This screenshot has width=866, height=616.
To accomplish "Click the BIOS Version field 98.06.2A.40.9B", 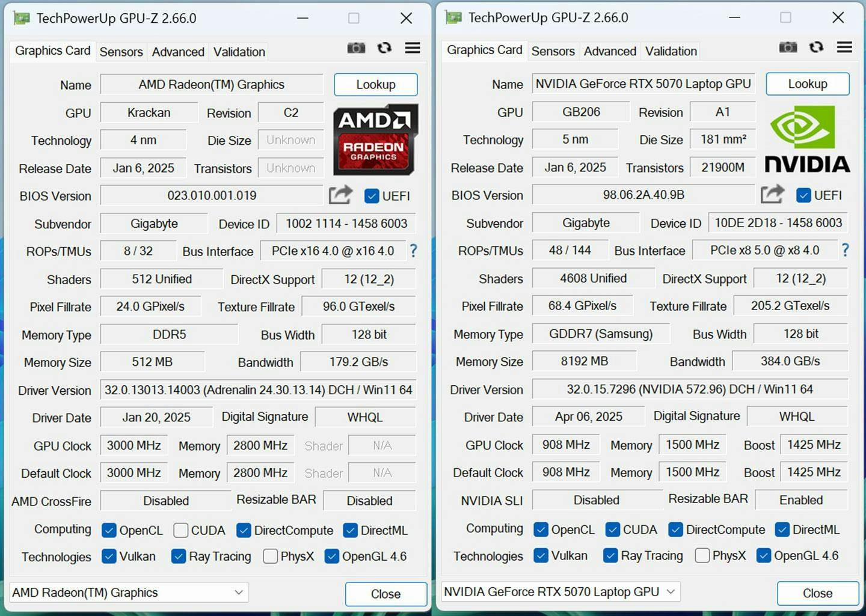I will tap(643, 195).
